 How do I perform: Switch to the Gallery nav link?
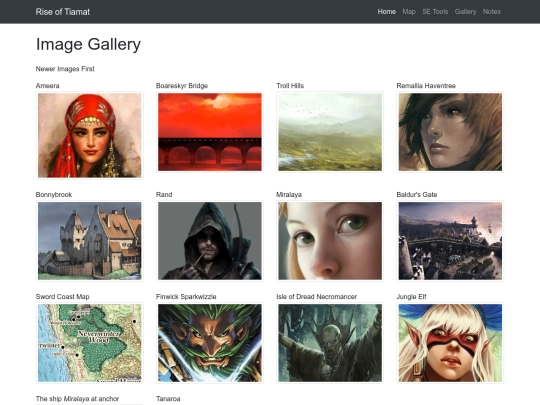[465, 12]
